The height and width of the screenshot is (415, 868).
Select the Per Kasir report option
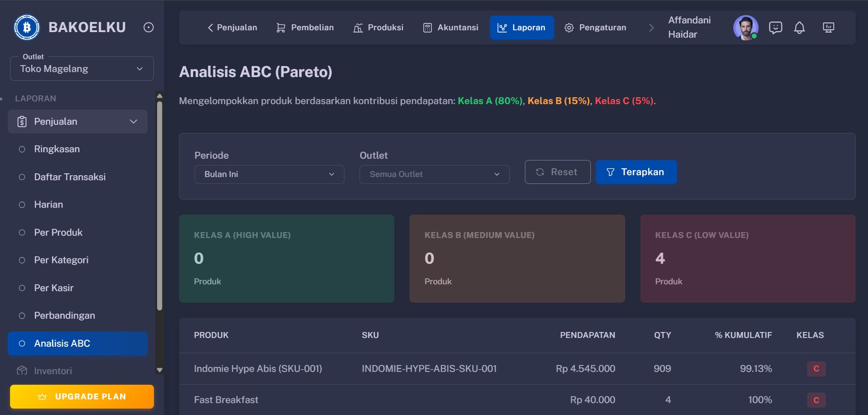point(54,288)
